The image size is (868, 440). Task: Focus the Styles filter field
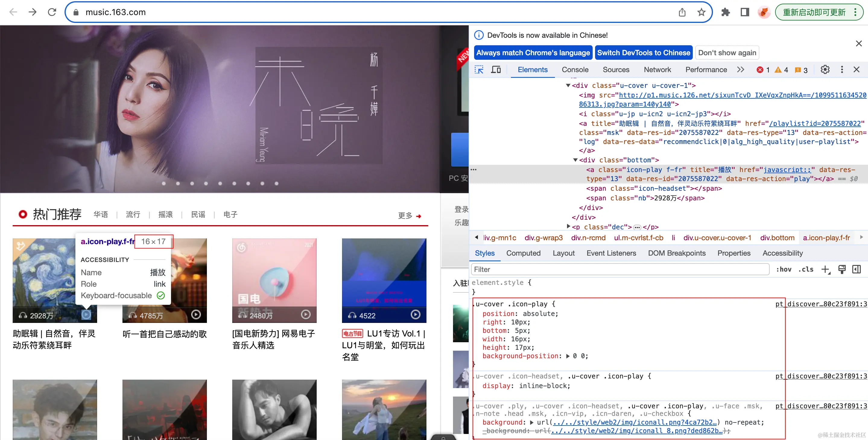(620, 269)
